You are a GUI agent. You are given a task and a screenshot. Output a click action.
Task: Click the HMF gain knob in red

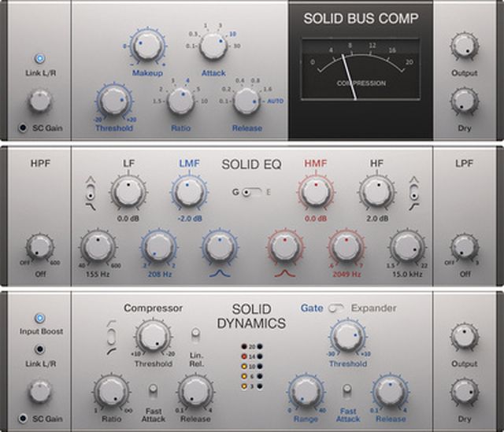point(316,193)
